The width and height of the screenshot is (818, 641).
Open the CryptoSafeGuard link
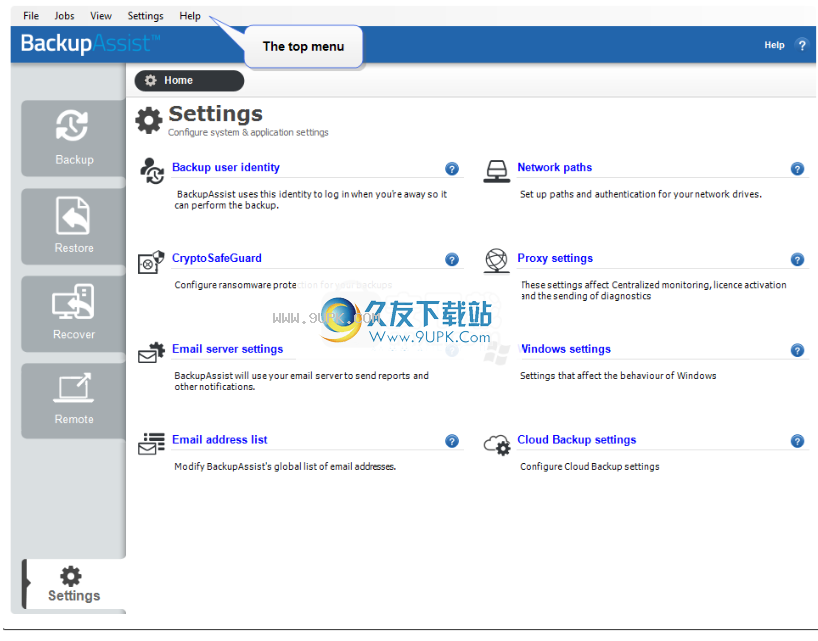coord(216,258)
